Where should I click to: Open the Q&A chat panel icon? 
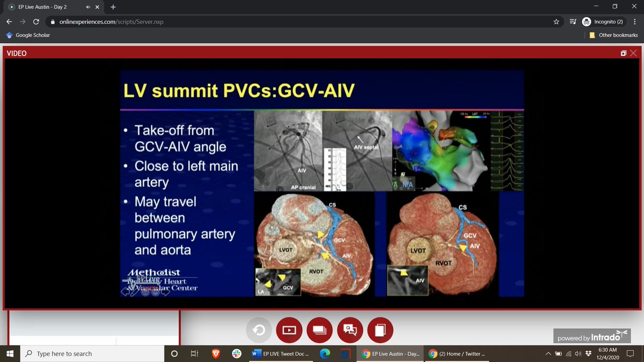pos(350,330)
